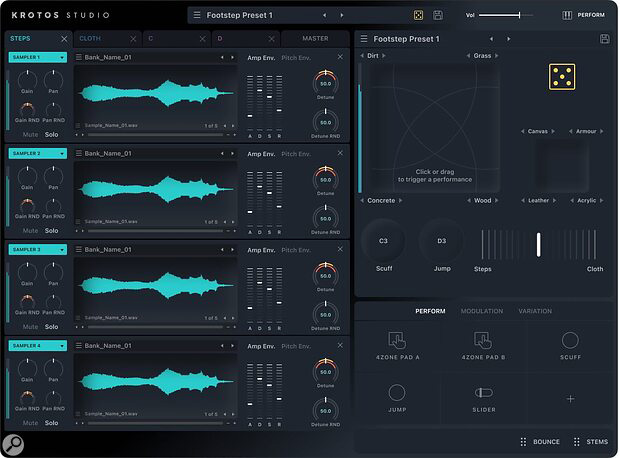
Task: Go to previous top bar preset arrow
Action: pyautogui.click(x=324, y=15)
